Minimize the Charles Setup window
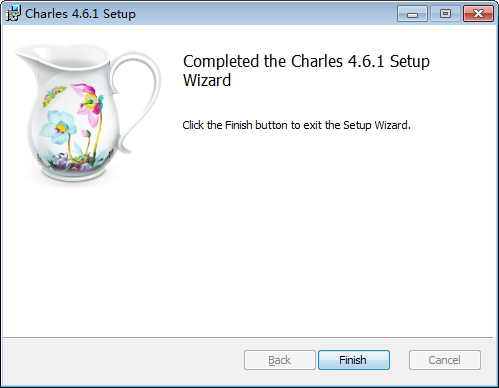The width and height of the screenshot is (499, 388). (x=412, y=14)
